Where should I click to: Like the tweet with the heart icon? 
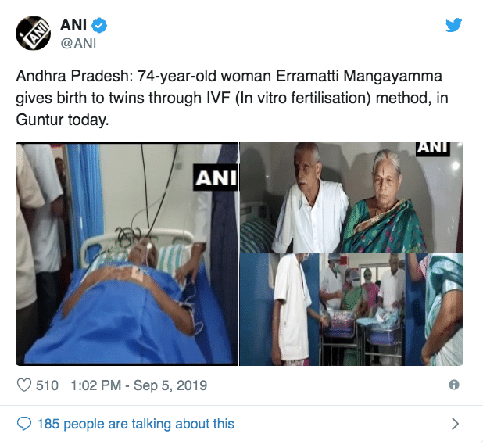point(23,385)
